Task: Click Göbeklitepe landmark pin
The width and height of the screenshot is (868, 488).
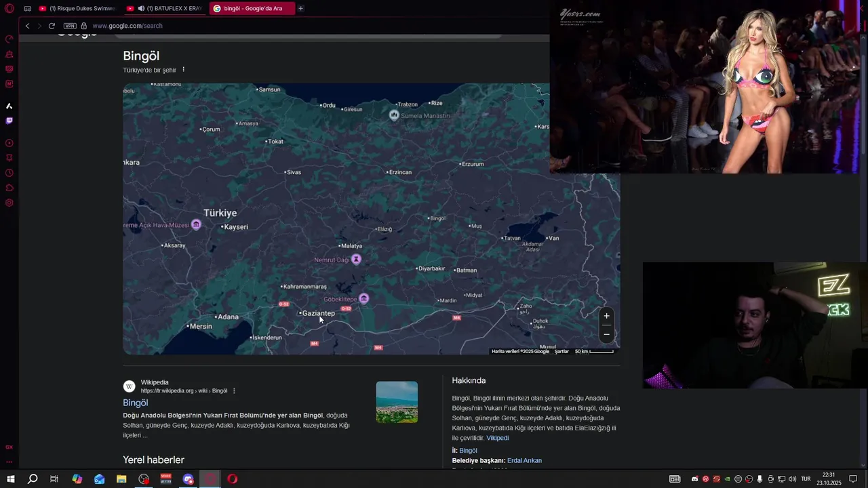Action: pyautogui.click(x=364, y=298)
